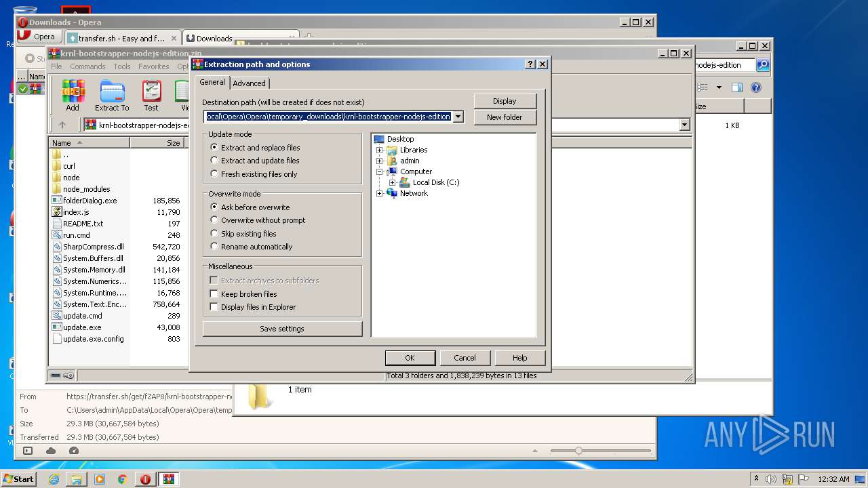Select Rename automatically option
868x488 pixels.
(x=214, y=247)
